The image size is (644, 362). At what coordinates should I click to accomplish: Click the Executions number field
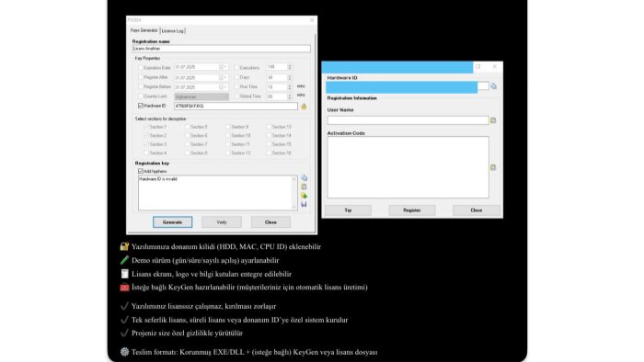click(x=276, y=67)
